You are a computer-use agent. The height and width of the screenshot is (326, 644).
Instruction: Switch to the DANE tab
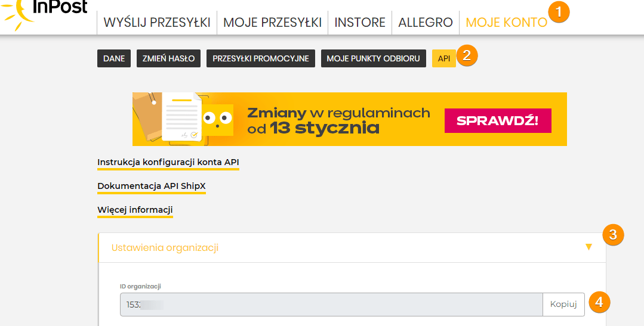pyautogui.click(x=114, y=58)
